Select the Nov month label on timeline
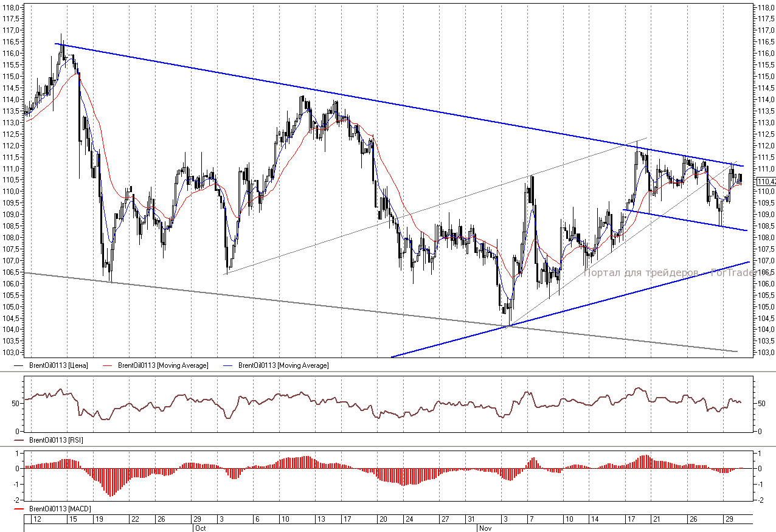The height and width of the screenshot is (532, 776). [x=485, y=528]
